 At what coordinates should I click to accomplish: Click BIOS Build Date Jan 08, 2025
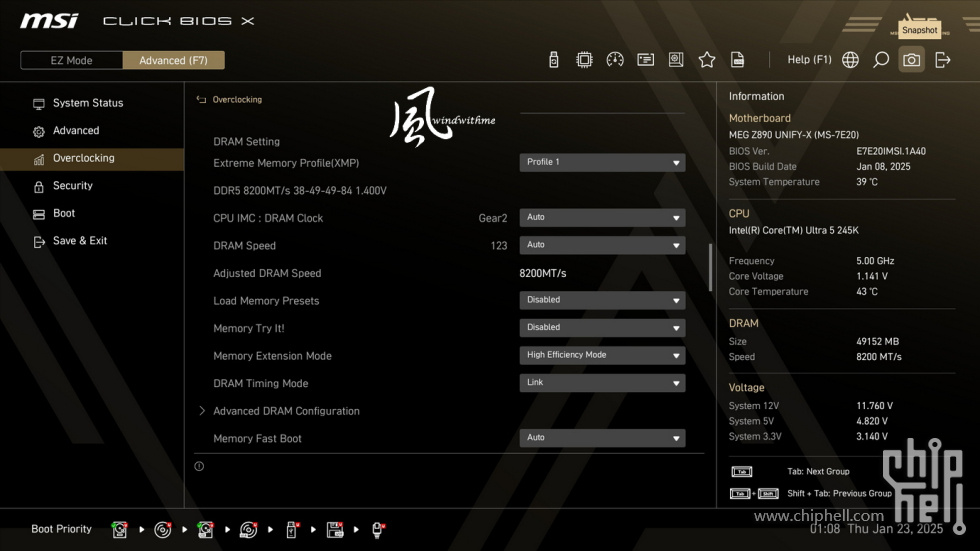click(883, 167)
